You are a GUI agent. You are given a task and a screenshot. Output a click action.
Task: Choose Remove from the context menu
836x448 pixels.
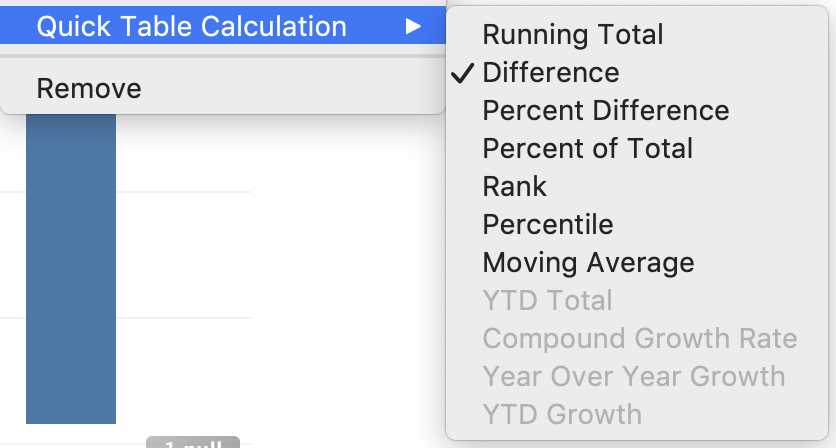pos(89,89)
